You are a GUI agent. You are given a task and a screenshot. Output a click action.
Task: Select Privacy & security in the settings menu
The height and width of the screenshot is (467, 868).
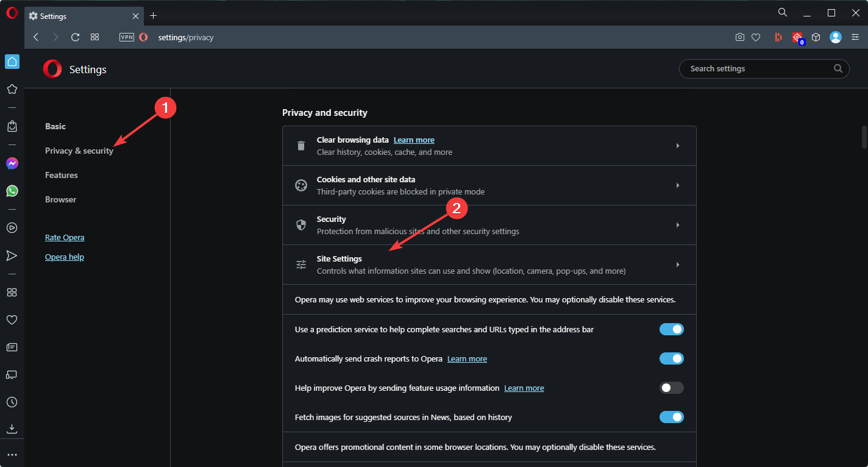79,151
